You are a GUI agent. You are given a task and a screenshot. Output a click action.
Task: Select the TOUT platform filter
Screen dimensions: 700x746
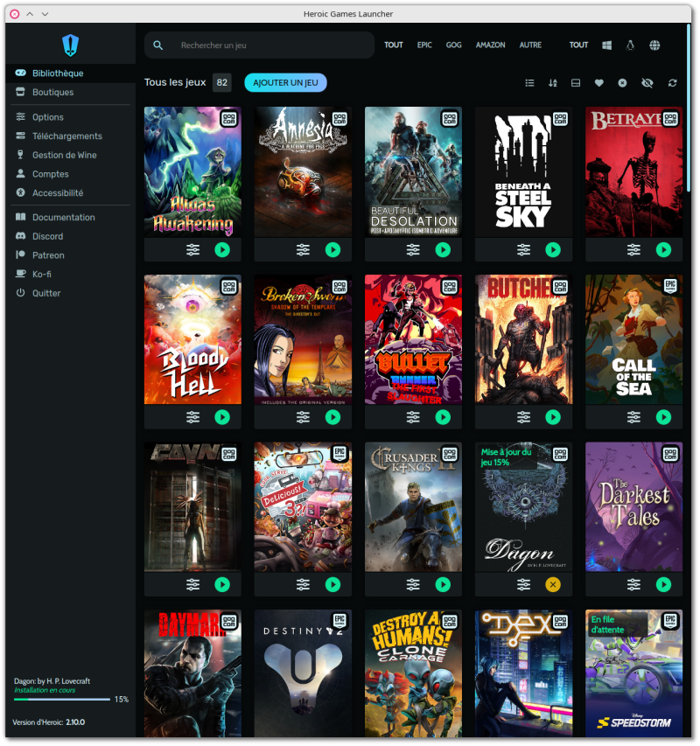coord(578,45)
